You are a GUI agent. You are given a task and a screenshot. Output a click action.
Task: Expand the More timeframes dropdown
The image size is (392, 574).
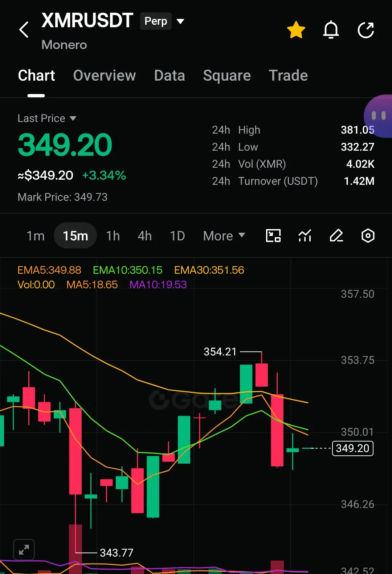224,236
